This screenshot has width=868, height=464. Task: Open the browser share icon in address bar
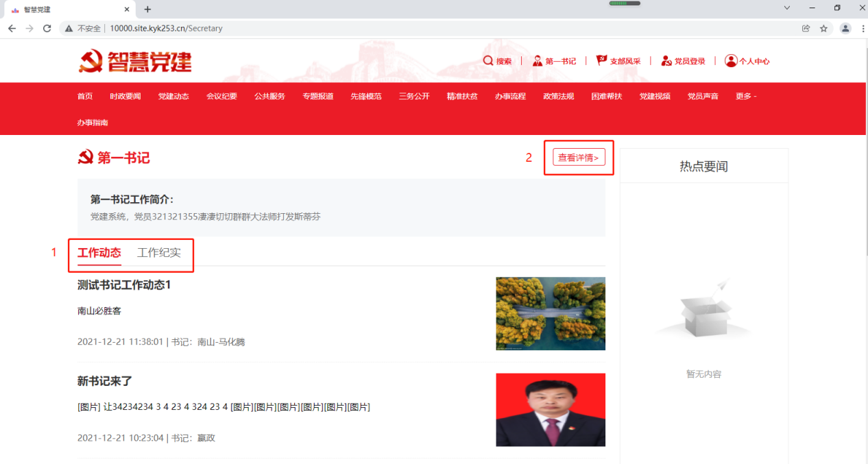806,28
